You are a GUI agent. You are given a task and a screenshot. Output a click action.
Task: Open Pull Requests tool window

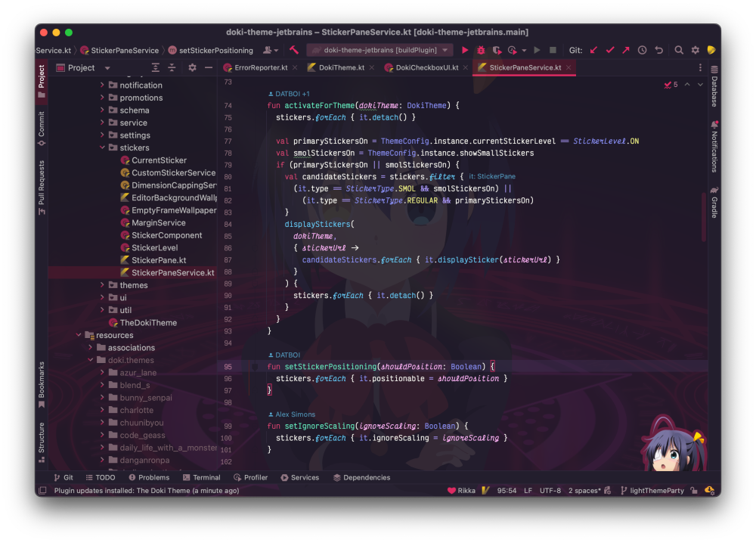click(x=42, y=188)
